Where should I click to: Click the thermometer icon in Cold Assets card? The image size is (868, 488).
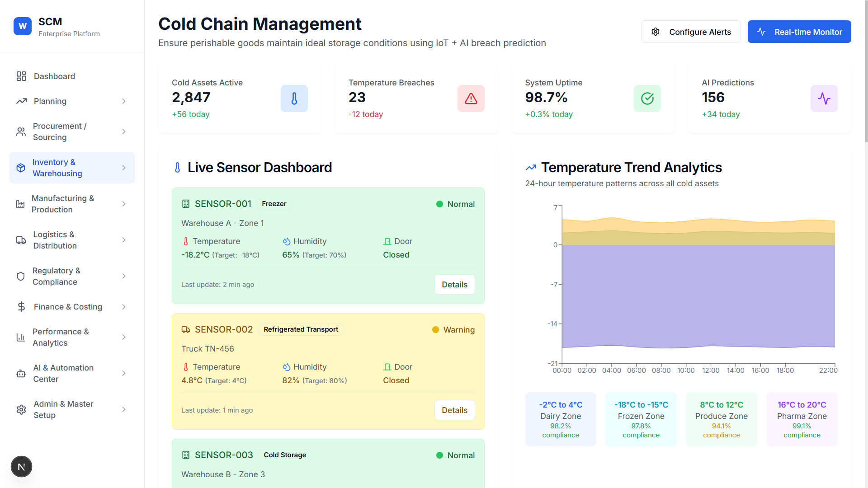(294, 99)
